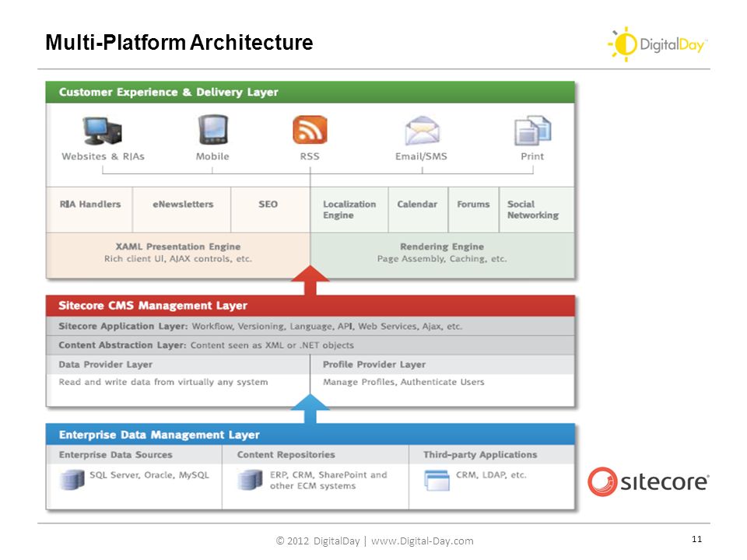Click the Calendar box
Viewport: 747px width, 560px height.
419,209
